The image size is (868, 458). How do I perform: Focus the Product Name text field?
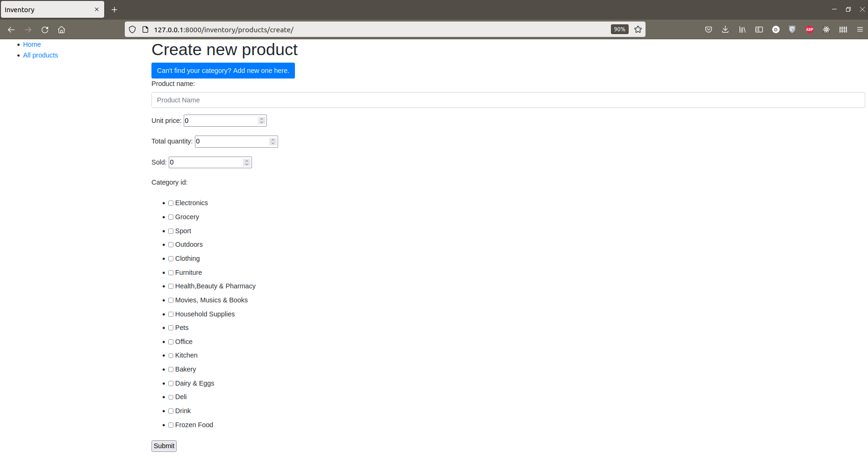(508, 100)
